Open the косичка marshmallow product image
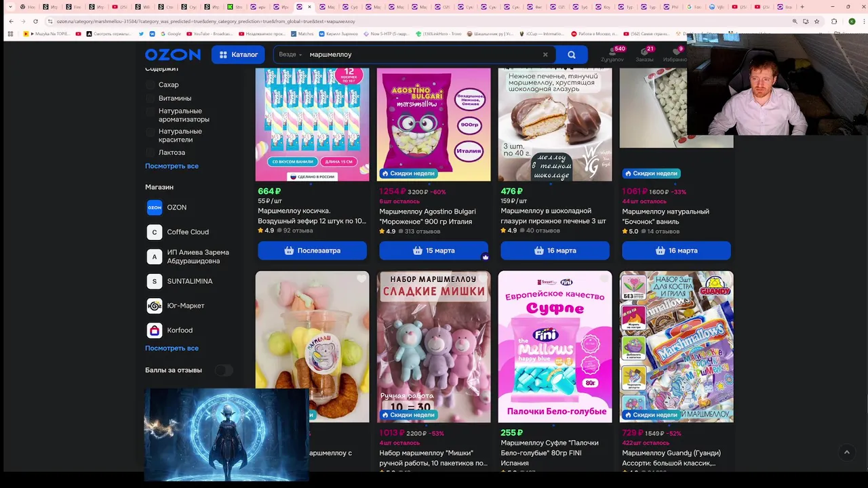868x488 pixels. pos(312,124)
